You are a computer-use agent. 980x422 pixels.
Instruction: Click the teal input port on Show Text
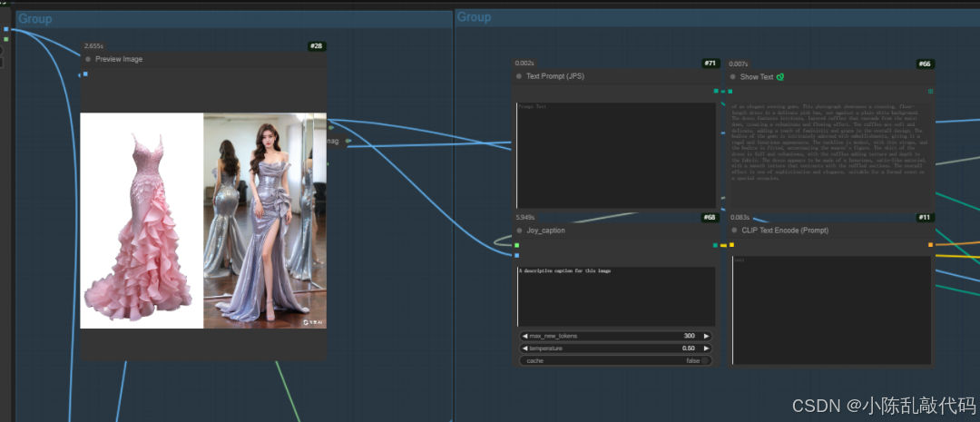tap(730, 92)
